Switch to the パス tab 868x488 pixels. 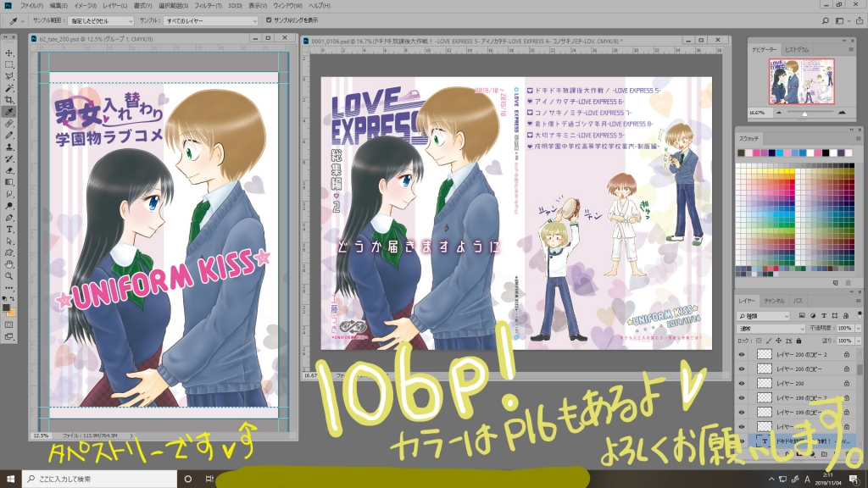(798, 301)
